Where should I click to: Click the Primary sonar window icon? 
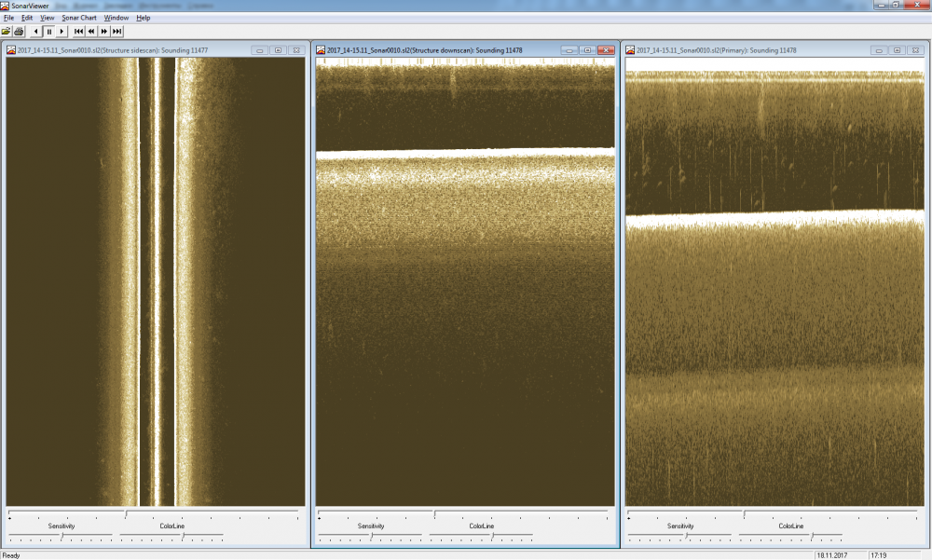coord(632,50)
